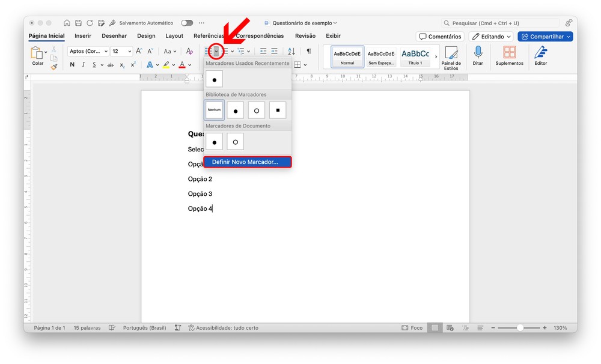Click the sort A-Z icon

tap(291, 52)
